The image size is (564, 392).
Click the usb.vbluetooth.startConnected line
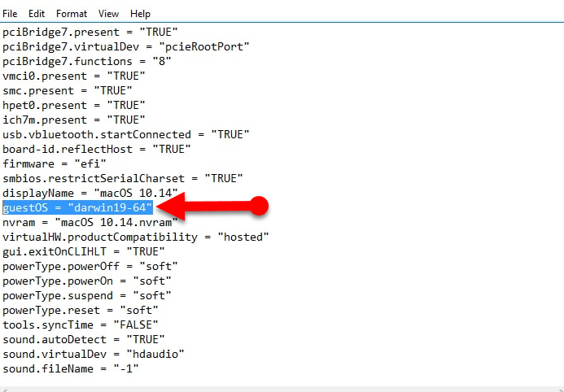point(125,134)
